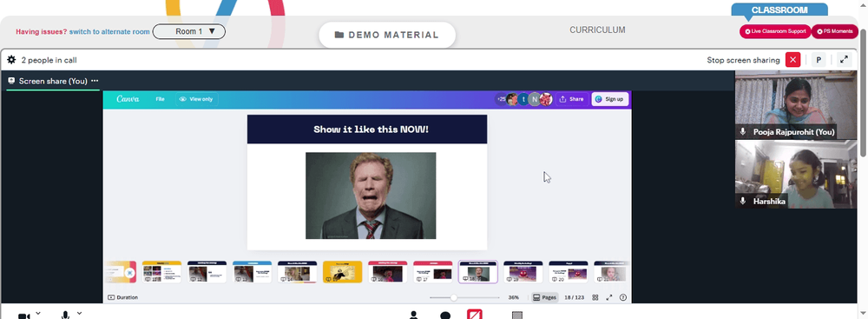The width and height of the screenshot is (868, 319).
Task: Click switch to alternate room link
Action: (109, 31)
